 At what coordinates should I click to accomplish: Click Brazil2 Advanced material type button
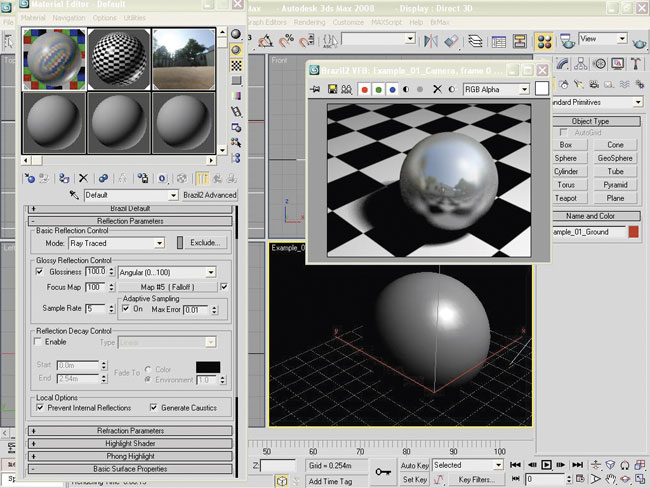pyautogui.click(x=210, y=195)
